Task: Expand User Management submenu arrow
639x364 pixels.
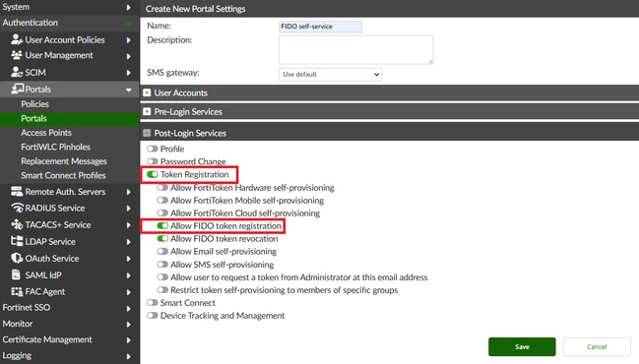Action: coord(128,56)
